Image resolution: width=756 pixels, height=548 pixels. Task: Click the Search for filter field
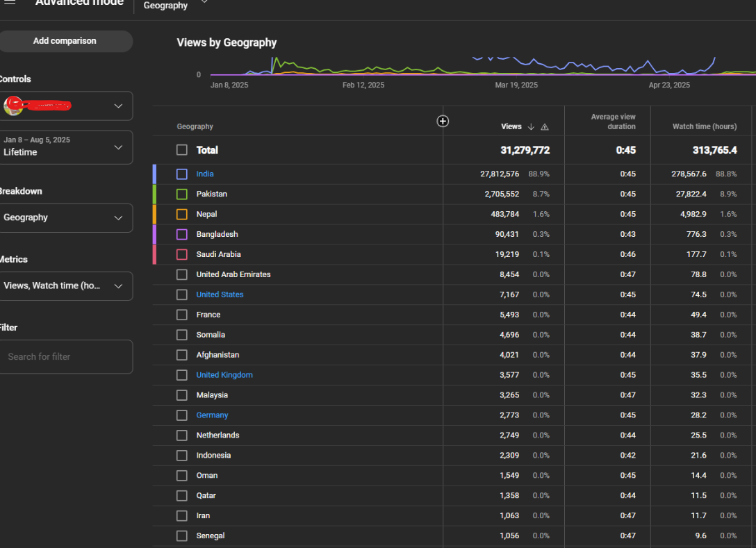65,357
